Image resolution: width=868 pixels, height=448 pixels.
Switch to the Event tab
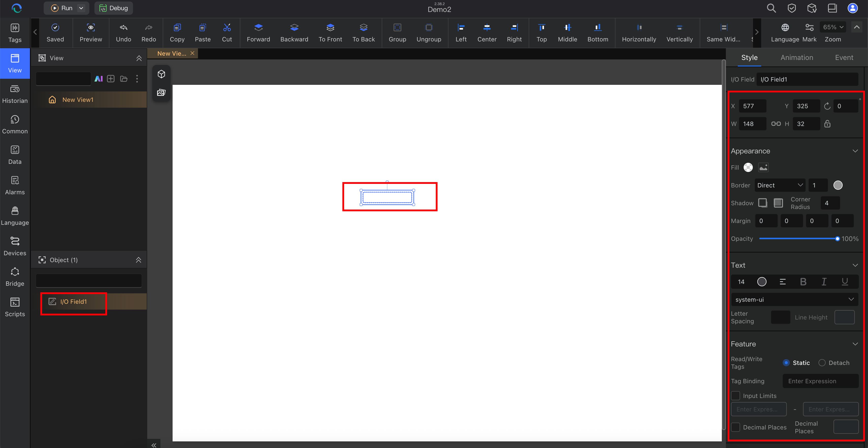(844, 58)
